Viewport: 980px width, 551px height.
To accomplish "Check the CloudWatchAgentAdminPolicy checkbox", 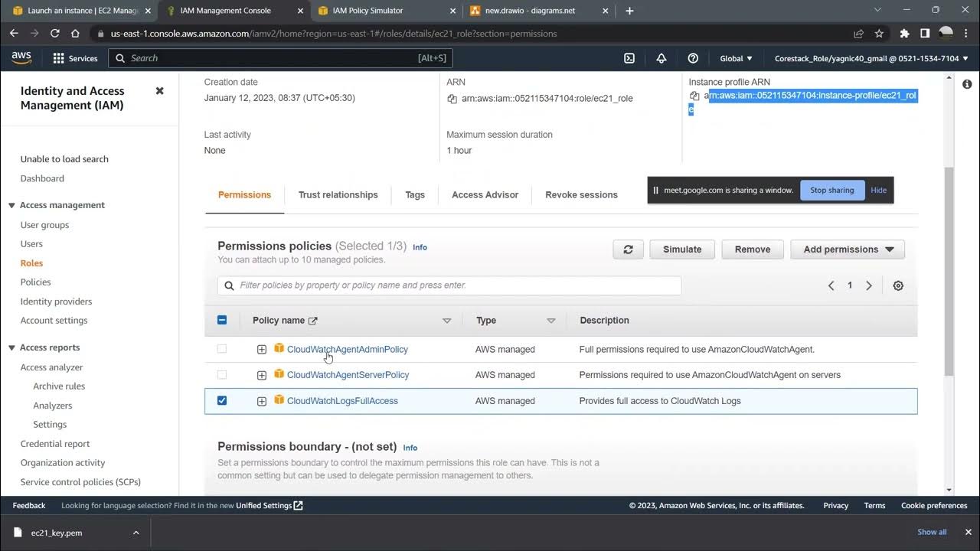I will (222, 349).
